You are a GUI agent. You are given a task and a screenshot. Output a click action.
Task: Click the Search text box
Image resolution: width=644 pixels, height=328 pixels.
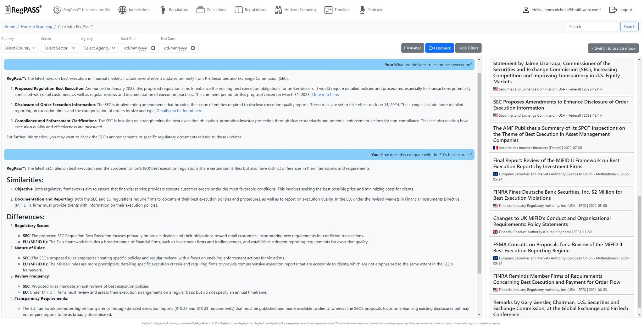[x=592, y=27]
